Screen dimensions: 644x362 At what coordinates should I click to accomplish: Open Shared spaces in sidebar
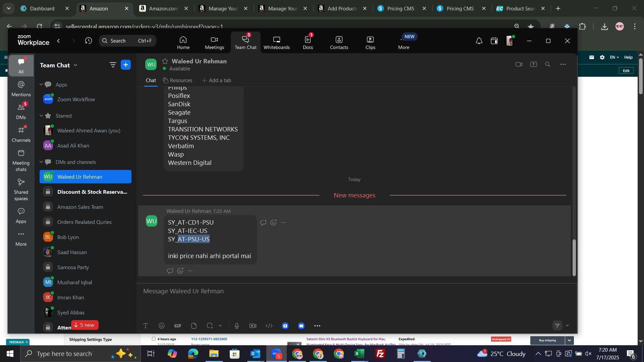[21, 189]
